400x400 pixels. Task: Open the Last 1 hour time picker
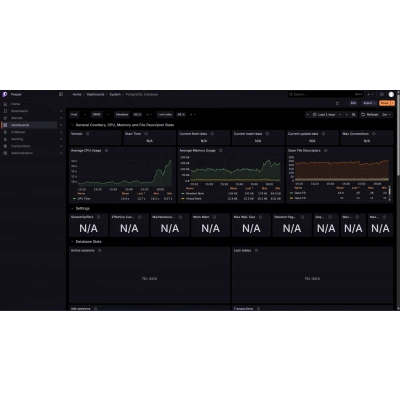[327, 114]
